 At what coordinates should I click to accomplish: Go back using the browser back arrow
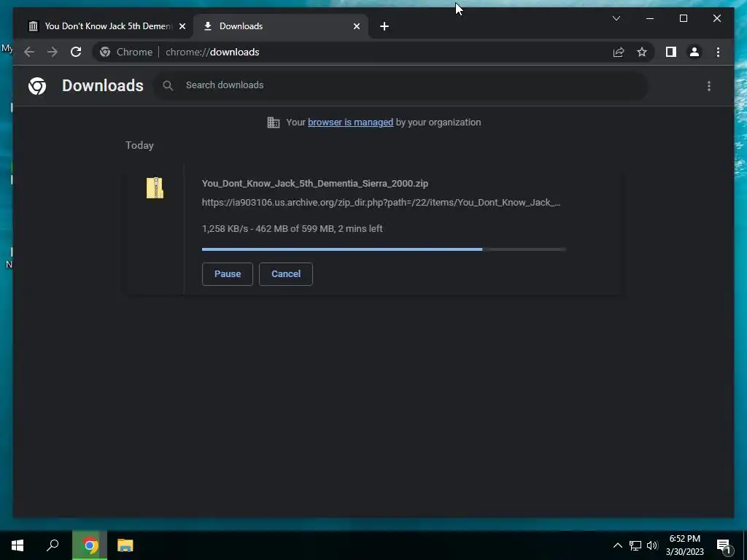tap(29, 52)
